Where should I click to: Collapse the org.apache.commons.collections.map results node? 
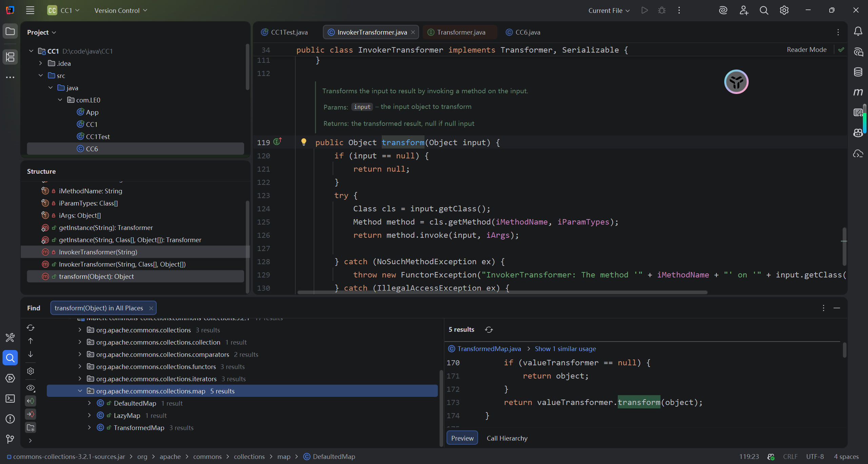click(80, 391)
